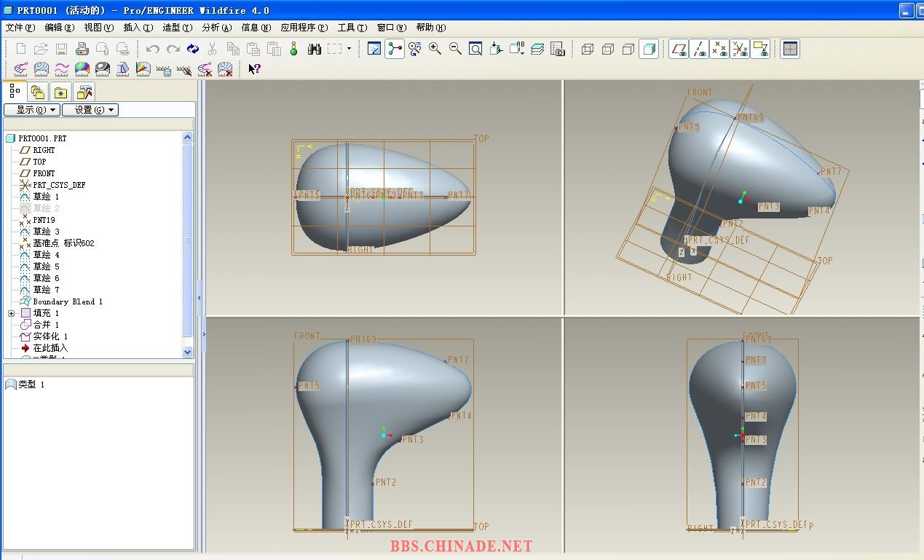Cut with the scissors icon
The height and width of the screenshot is (560, 924).
tap(213, 49)
